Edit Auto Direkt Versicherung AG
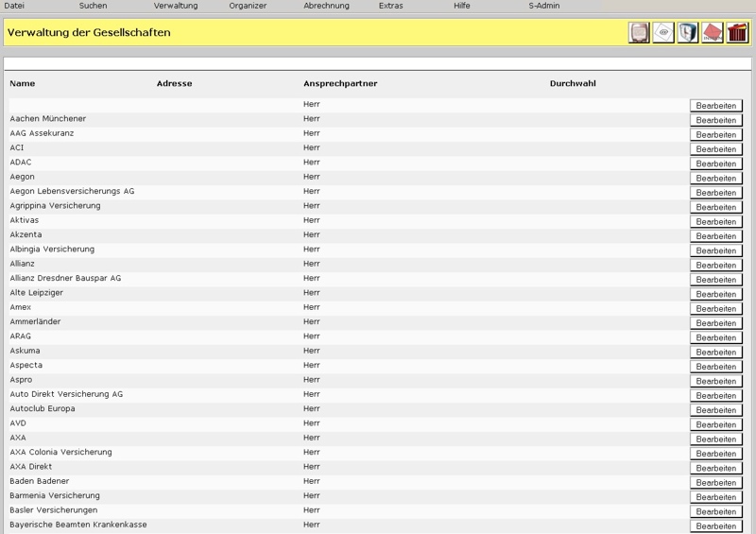756x534 pixels. 716,395
